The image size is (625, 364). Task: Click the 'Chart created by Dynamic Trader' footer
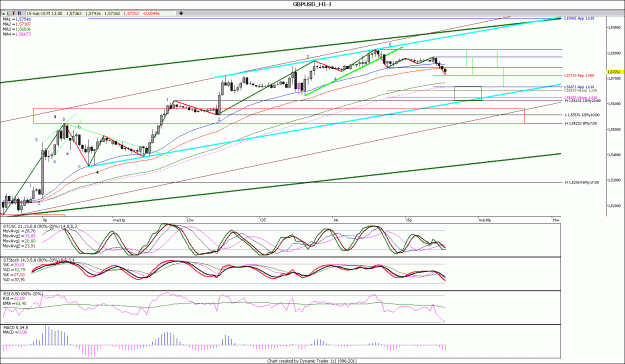tap(311, 361)
